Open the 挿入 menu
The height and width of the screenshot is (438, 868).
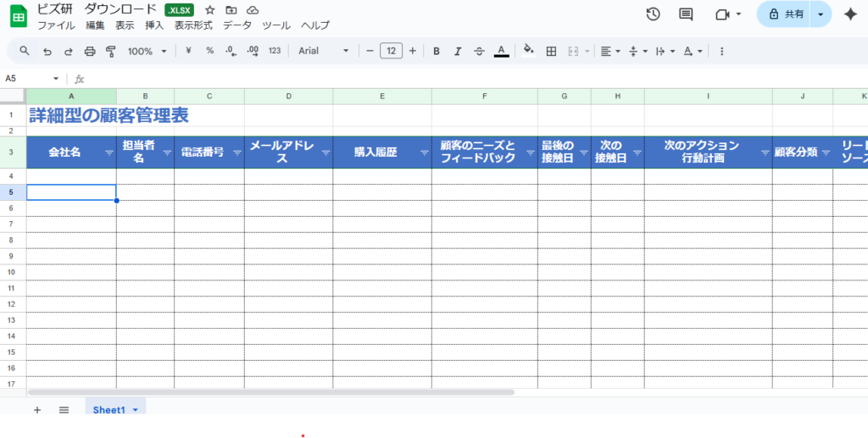(x=154, y=25)
